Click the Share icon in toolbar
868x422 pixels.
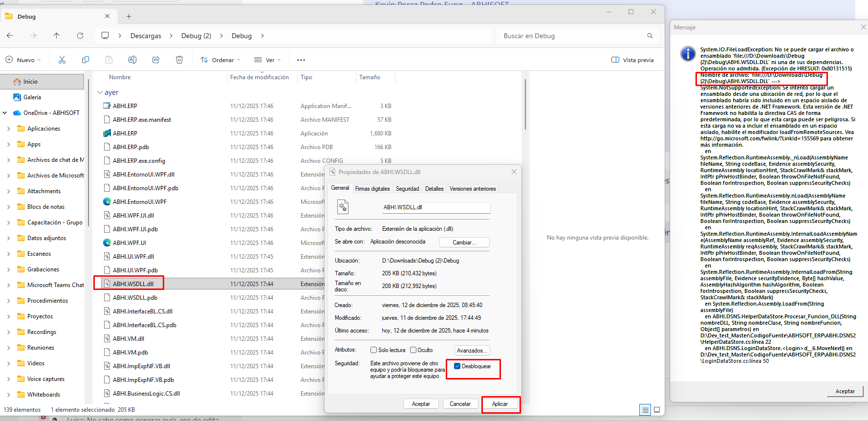click(156, 60)
